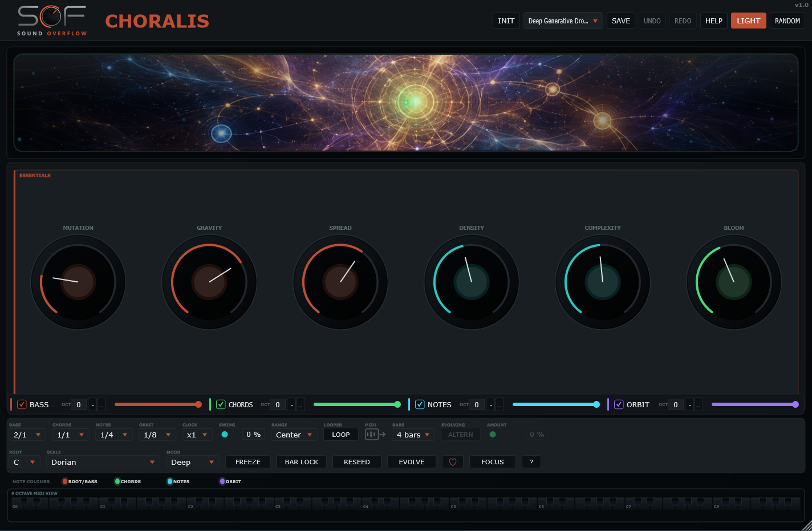Click the Orbit octave more options button
Image resolution: width=812 pixels, height=531 pixels.
699,405
